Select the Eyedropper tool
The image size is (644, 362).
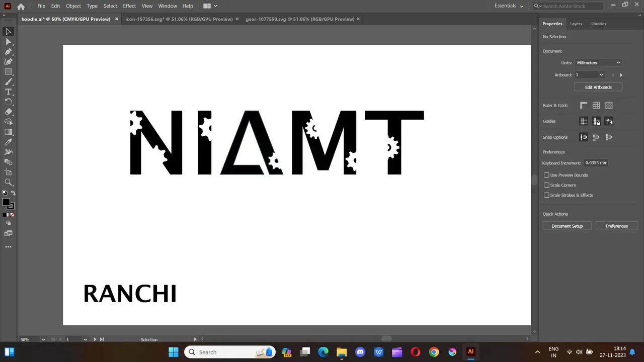click(x=8, y=142)
